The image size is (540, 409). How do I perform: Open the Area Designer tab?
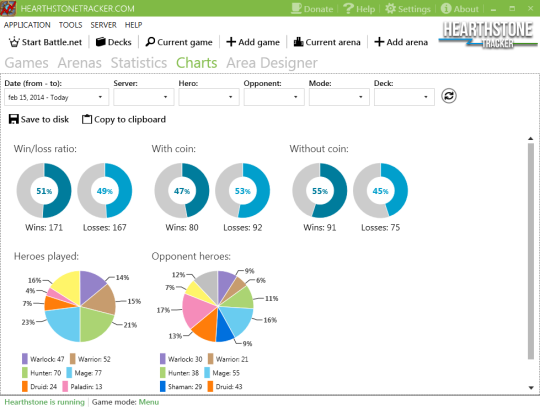coord(272,63)
